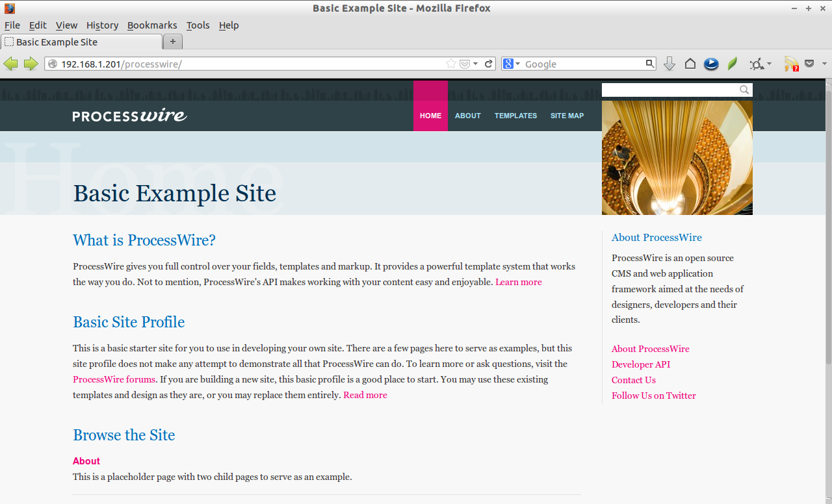Image resolution: width=832 pixels, height=504 pixels.
Task: Click the HOME navigation item
Action: 430,116
